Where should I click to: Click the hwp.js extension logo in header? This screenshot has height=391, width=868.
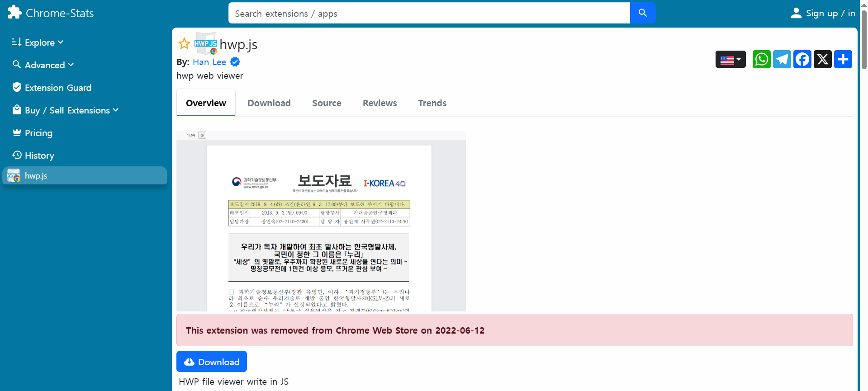click(x=206, y=43)
